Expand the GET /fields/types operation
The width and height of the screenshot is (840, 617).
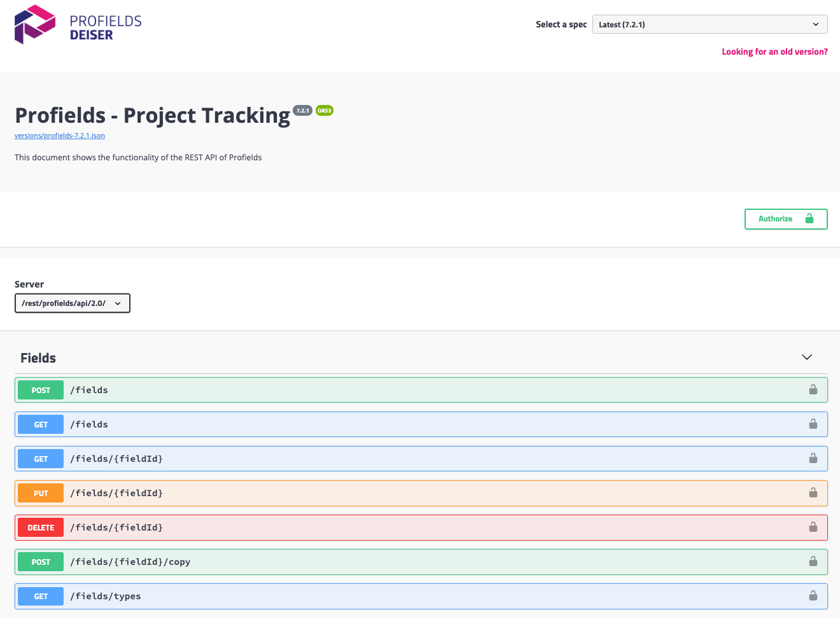(421, 596)
